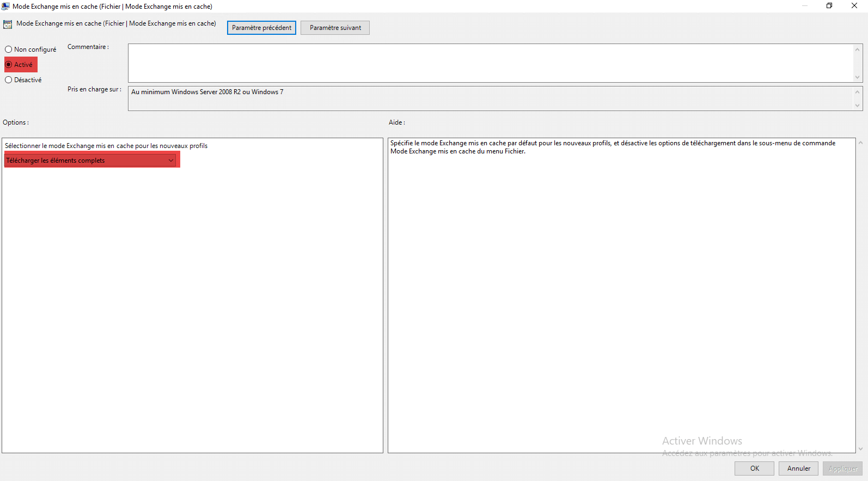The width and height of the screenshot is (868, 481).
Task: Go to Paramètre précédent
Action: tap(261, 28)
